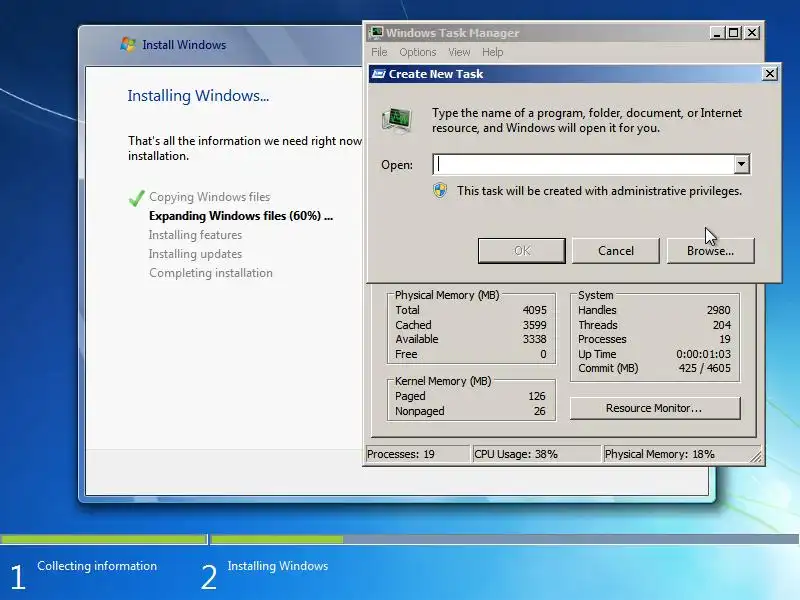
Task: Click the green checkmark beside Copying Windows files
Action: [136, 198]
